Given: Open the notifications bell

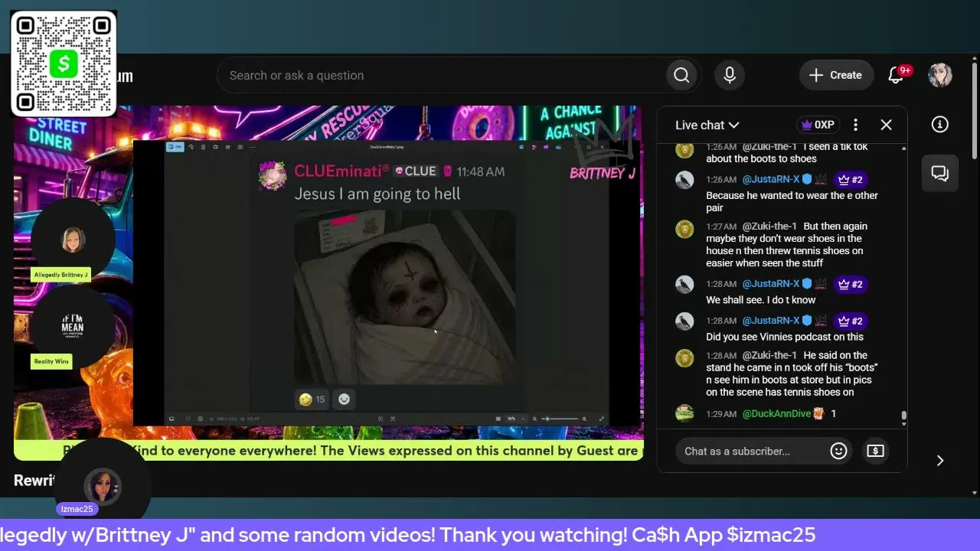Looking at the screenshot, I should pos(896,75).
